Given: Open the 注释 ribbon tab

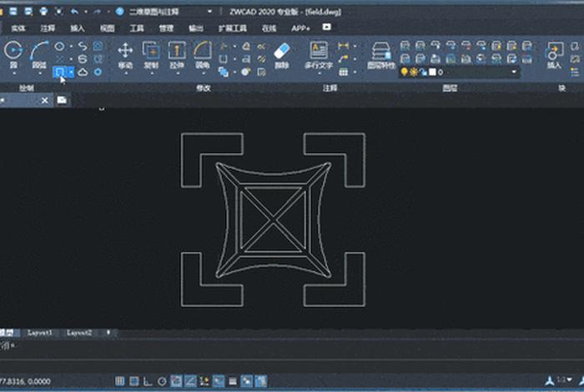Looking at the screenshot, I should coord(48,28).
